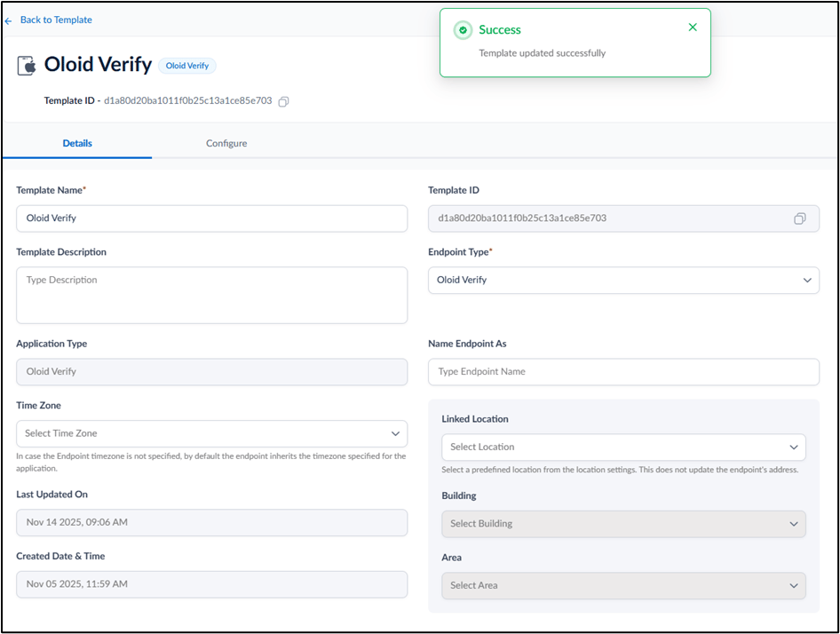Click the Endpoint Type label

pos(458,252)
